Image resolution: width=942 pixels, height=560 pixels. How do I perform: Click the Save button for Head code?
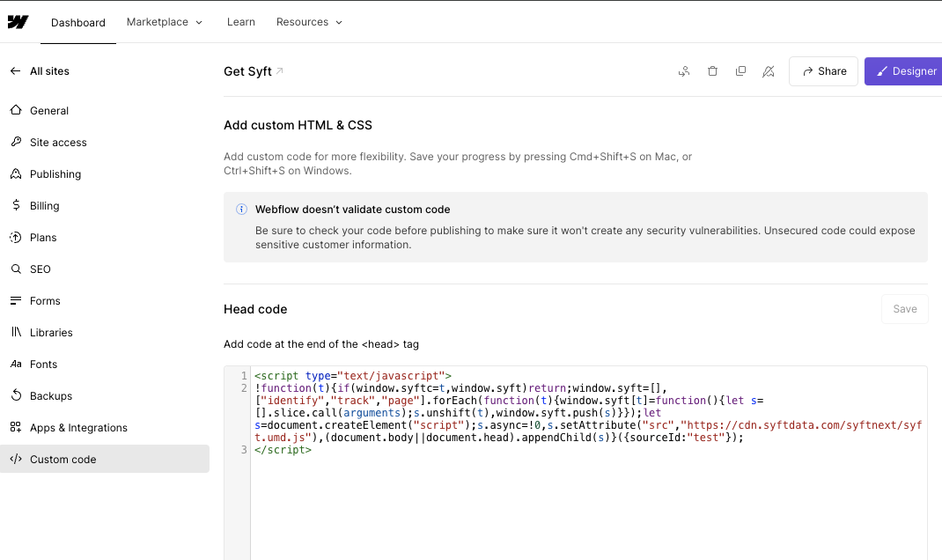pyautogui.click(x=904, y=309)
